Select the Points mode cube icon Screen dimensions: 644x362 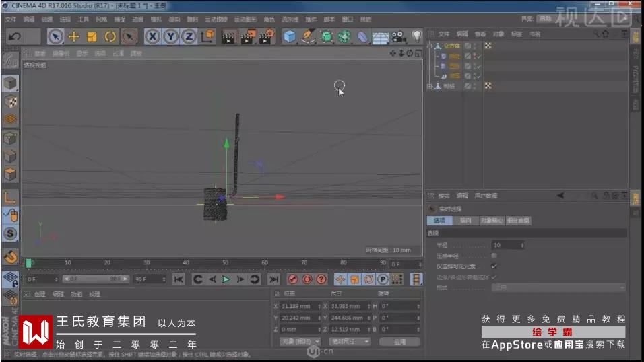point(10,139)
